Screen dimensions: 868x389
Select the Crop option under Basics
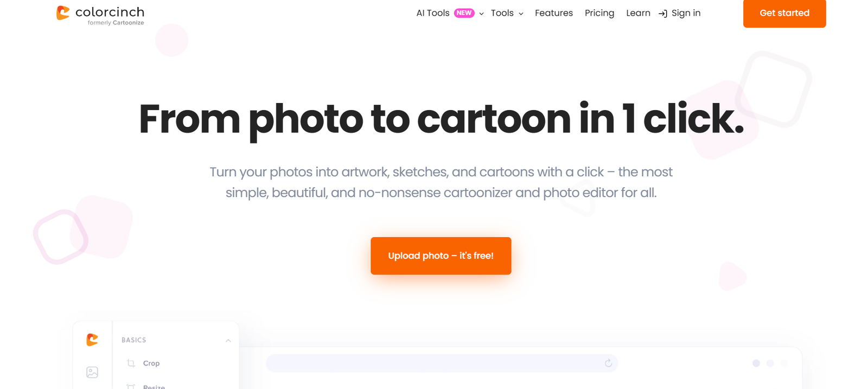(151, 364)
